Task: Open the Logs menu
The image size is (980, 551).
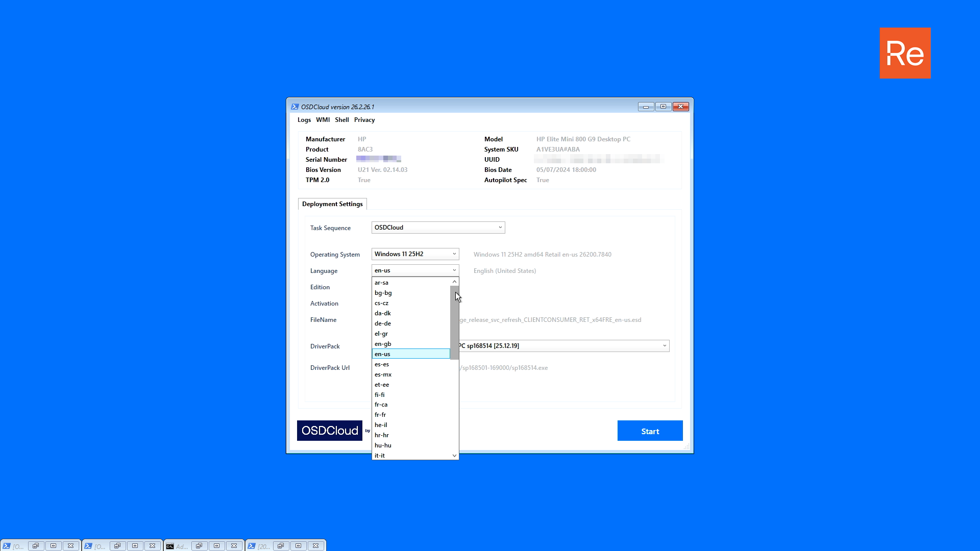Action: [x=304, y=120]
